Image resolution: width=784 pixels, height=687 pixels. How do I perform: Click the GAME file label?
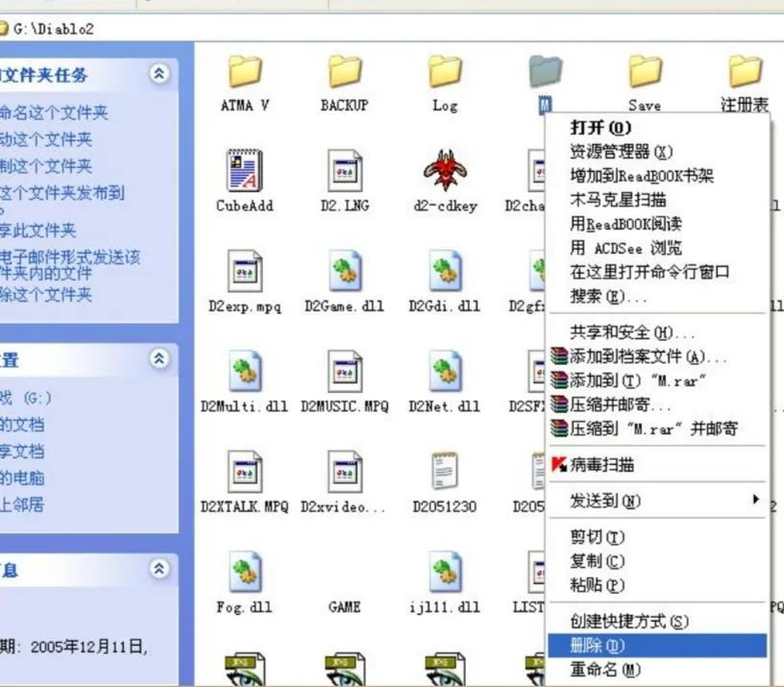tap(345, 607)
